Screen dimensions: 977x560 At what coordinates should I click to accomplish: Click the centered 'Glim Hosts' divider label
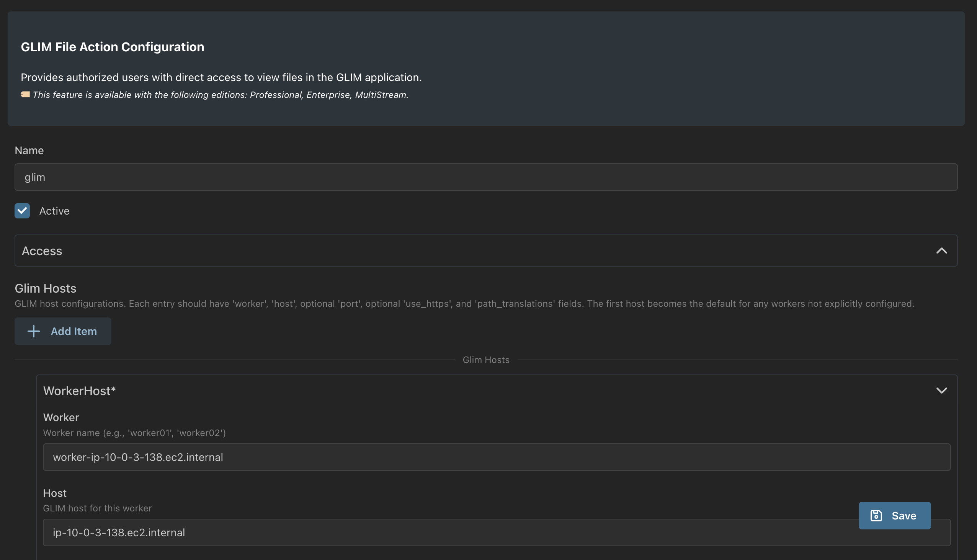click(x=486, y=360)
